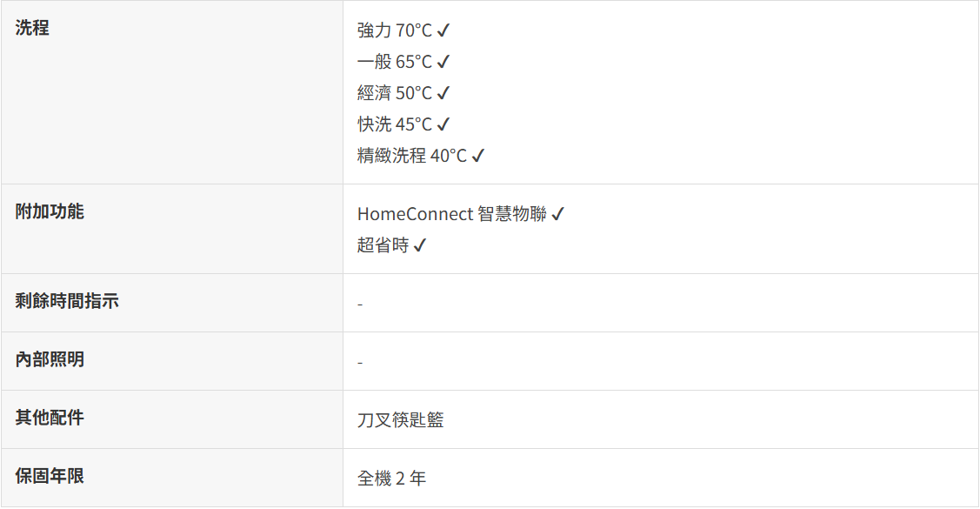Select the 附加功能 row label
This screenshot has width=980, height=509.
pos(50,211)
